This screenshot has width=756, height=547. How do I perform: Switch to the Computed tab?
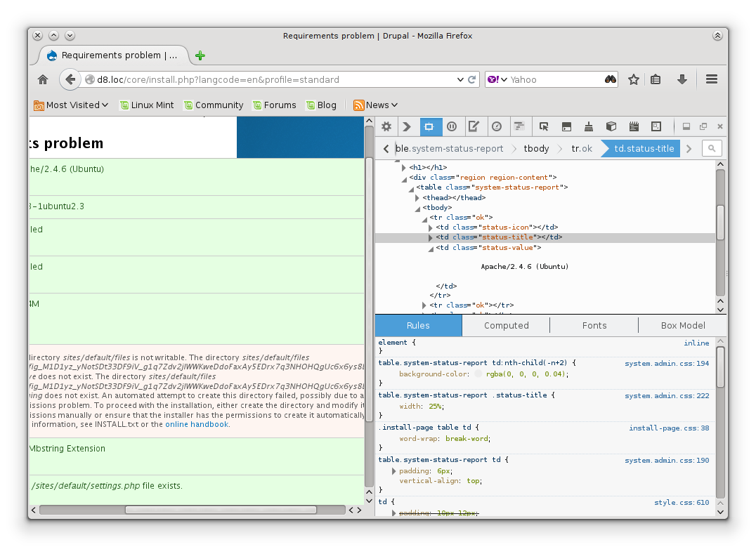pyautogui.click(x=507, y=325)
